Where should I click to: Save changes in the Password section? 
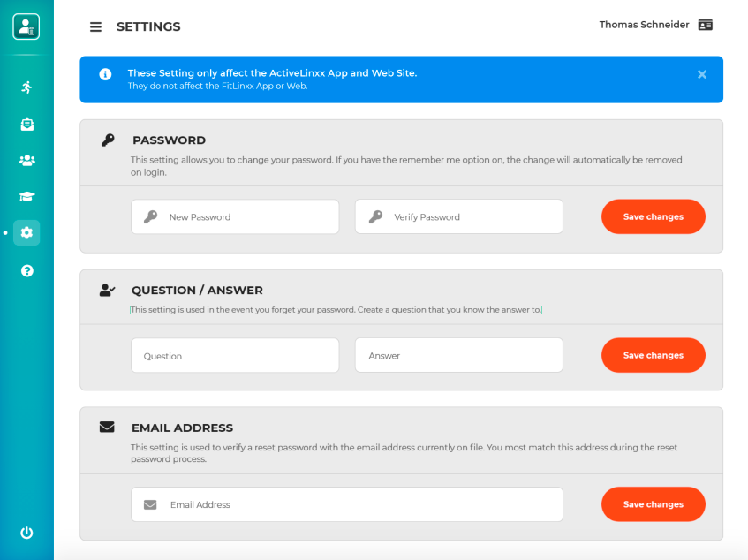(x=653, y=216)
